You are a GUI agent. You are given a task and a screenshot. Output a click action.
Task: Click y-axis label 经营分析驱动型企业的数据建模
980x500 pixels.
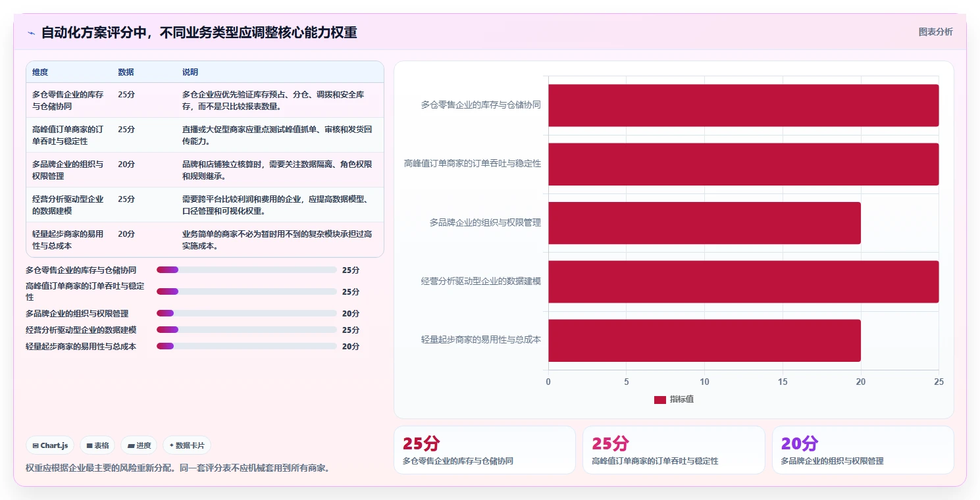point(481,281)
